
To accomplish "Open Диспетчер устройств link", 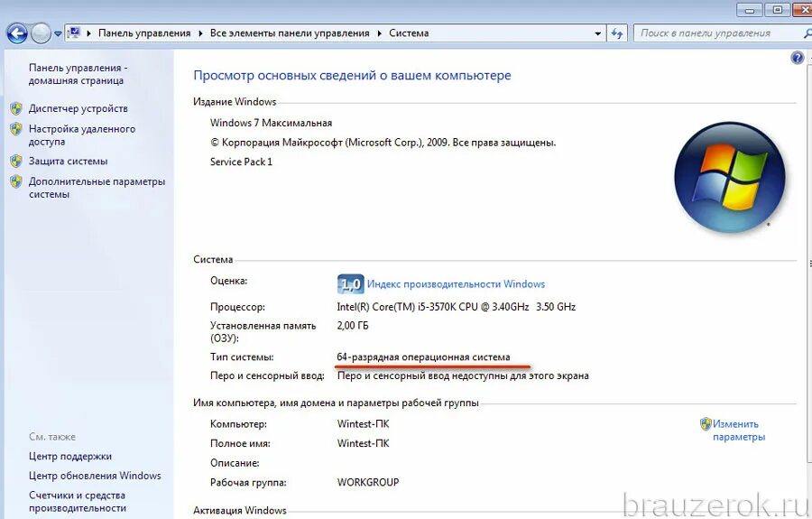I will pos(78,108).
